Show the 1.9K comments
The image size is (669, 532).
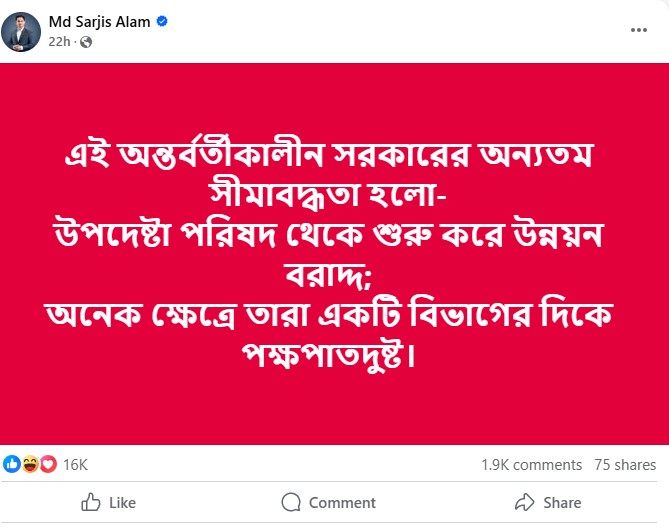click(531, 465)
